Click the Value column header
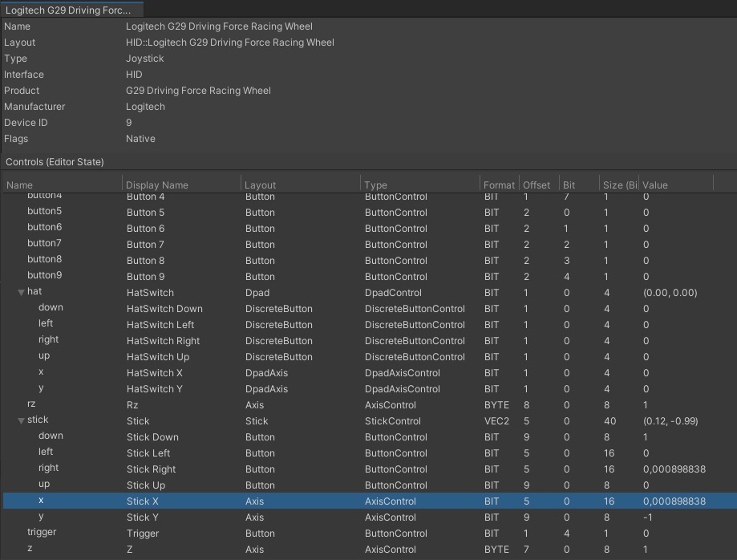 (x=655, y=185)
